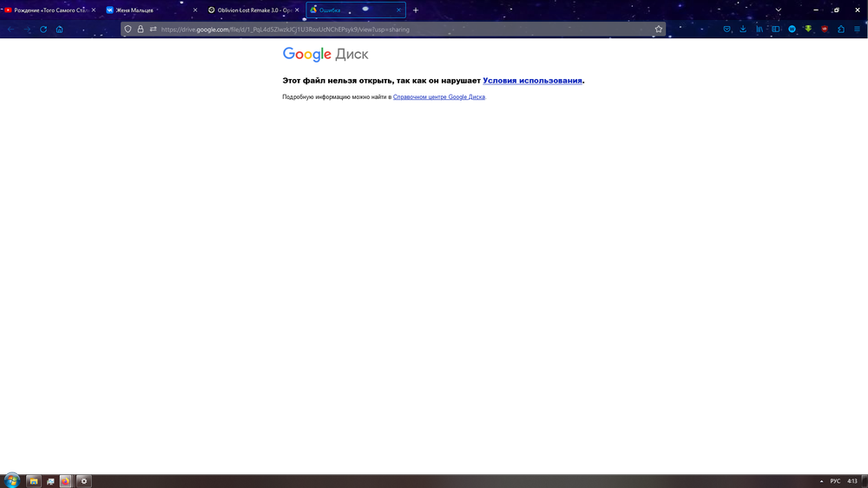The width and height of the screenshot is (868, 488).
Task: Minimize the Firefox window
Action: (x=816, y=10)
